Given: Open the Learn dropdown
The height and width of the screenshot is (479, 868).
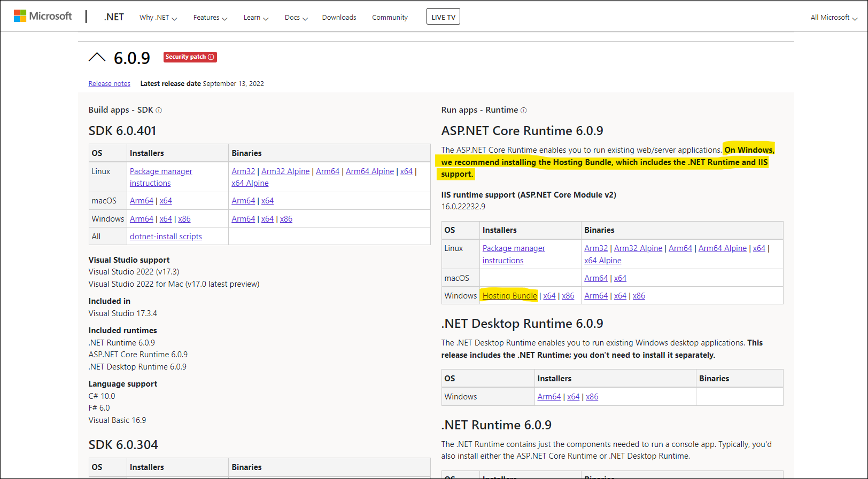Looking at the screenshot, I should (x=255, y=18).
